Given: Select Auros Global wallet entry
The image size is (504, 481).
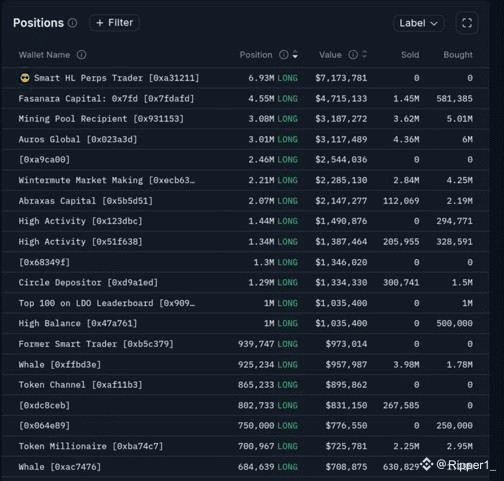Looking at the screenshot, I should click(245, 139).
